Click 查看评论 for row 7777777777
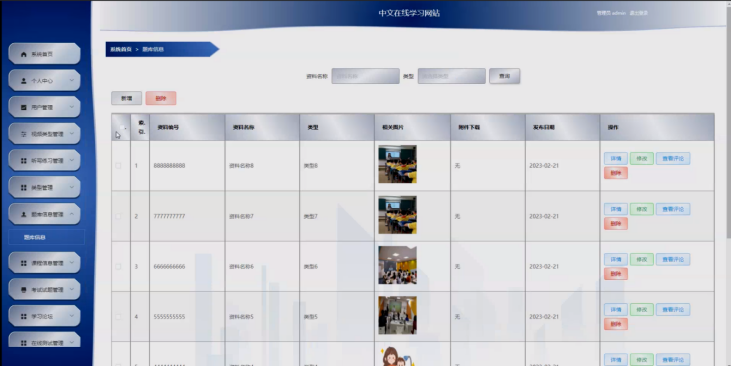The width and height of the screenshot is (732, 367). tap(673, 209)
